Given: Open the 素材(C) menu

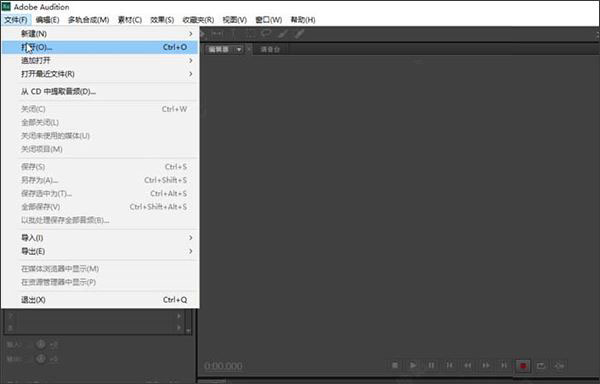Looking at the screenshot, I should click(x=130, y=20).
